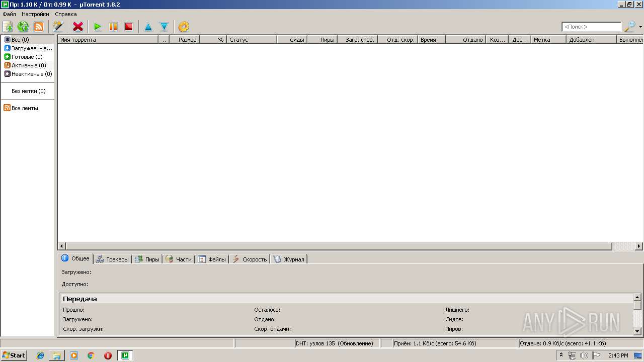
Task: Sort by Отд. скор. column header
Action: point(397,40)
